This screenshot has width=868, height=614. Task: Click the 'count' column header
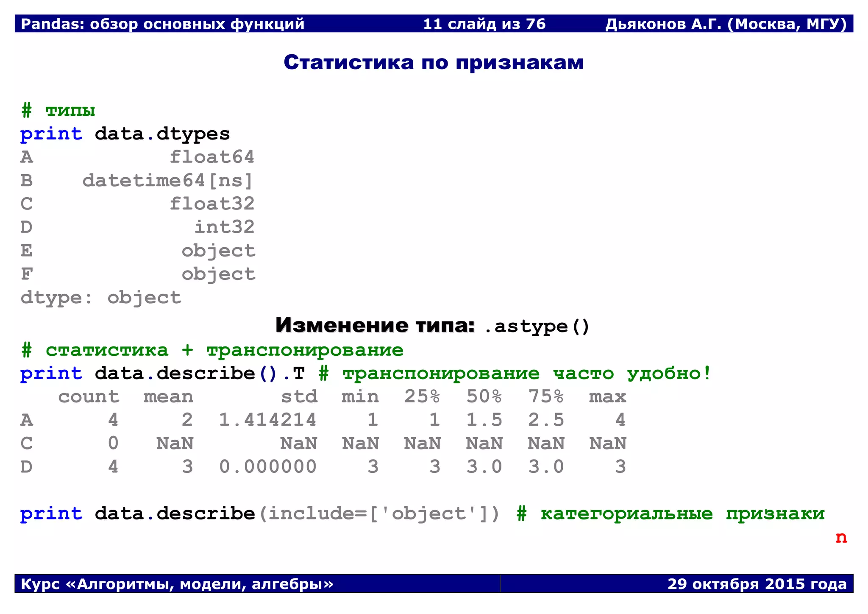click(x=89, y=397)
